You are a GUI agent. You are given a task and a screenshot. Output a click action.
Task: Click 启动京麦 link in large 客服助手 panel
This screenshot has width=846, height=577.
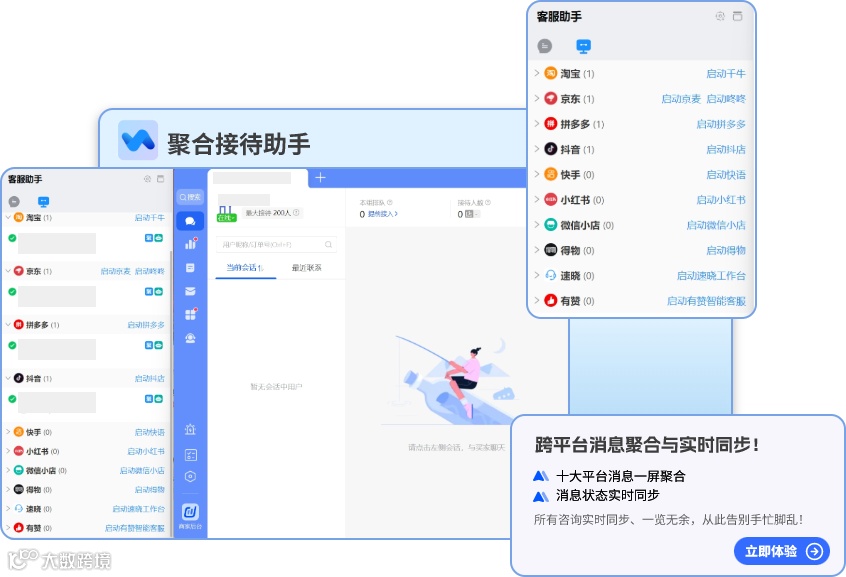click(x=681, y=99)
